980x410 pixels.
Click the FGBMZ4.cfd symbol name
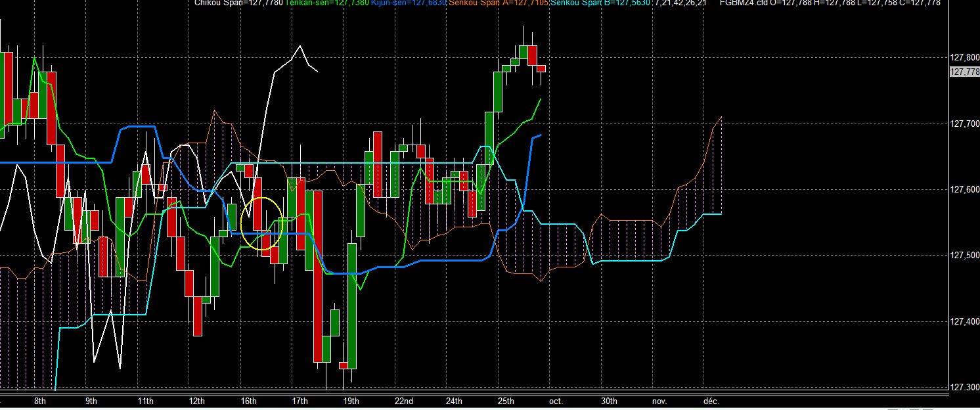(744, 3)
